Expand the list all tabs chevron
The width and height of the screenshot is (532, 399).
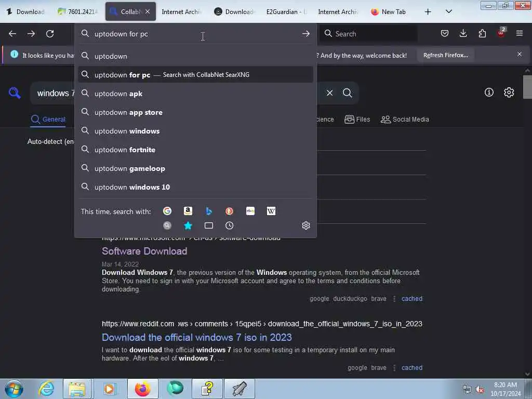[448, 11]
